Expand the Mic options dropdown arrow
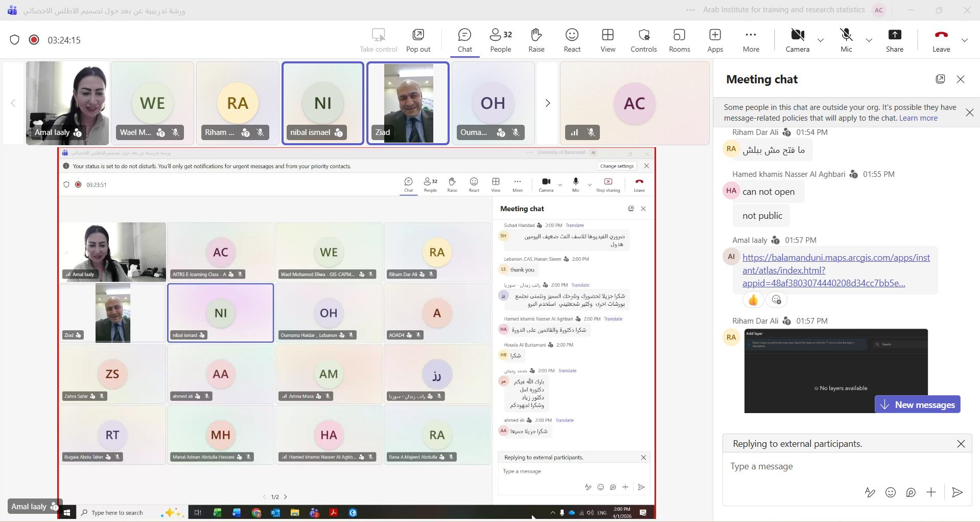The image size is (980, 522). point(869,40)
